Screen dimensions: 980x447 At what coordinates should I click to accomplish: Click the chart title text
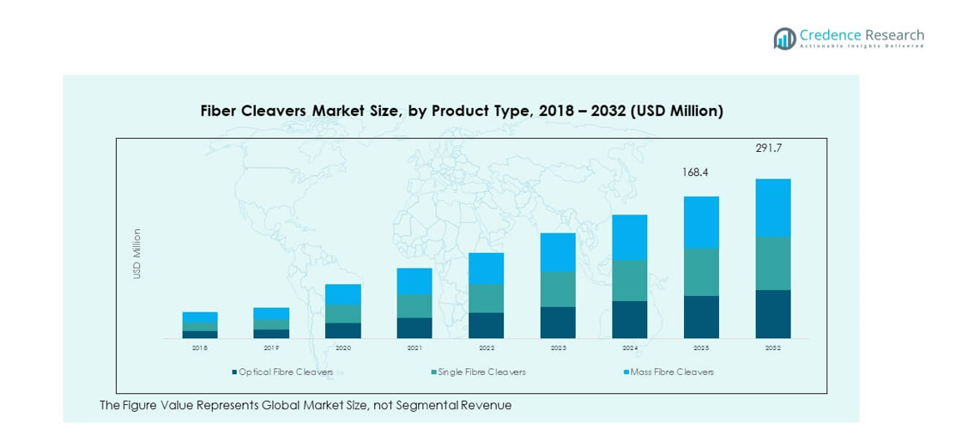click(462, 111)
